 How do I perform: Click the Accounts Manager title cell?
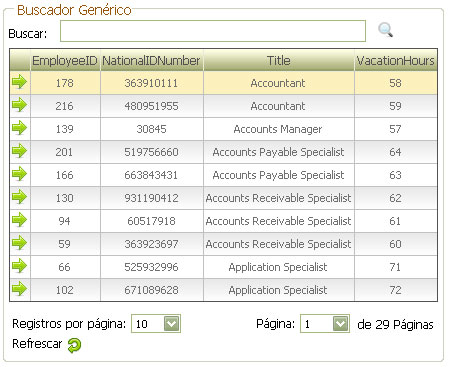point(278,129)
